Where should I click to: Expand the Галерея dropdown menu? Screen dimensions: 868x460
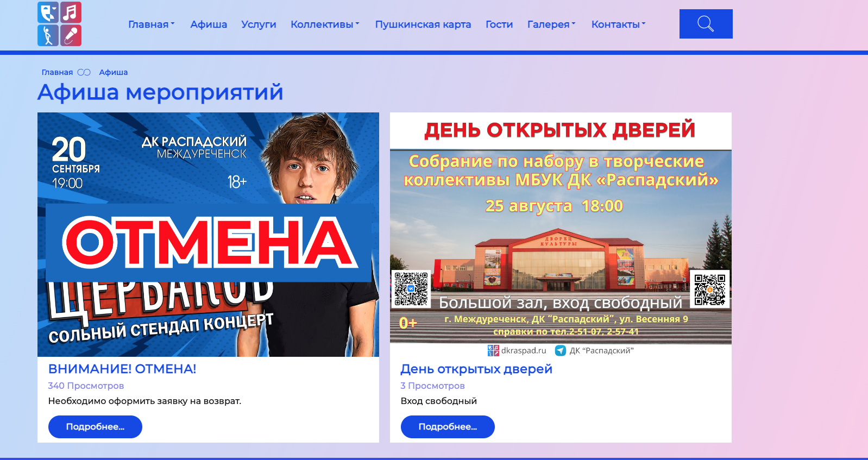(x=551, y=24)
